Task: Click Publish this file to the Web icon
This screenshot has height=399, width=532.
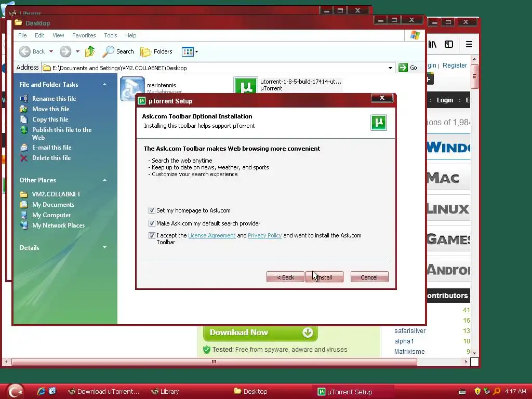Action: click(24, 130)
